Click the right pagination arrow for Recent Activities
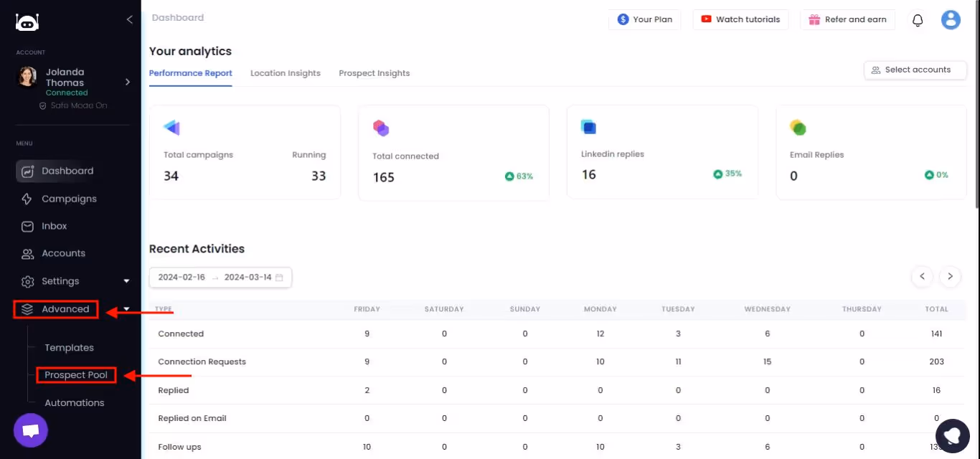 pyautogui.click(x=950, y=276)
